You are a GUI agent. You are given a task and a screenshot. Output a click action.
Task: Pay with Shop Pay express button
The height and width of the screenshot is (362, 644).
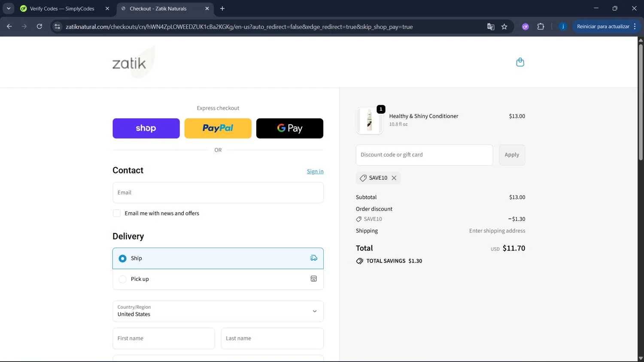click(146, 128)
